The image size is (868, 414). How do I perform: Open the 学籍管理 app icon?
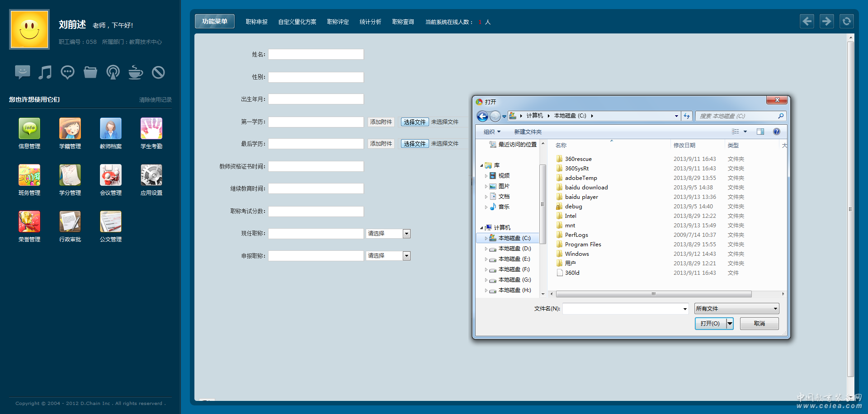tap(70, 129)
